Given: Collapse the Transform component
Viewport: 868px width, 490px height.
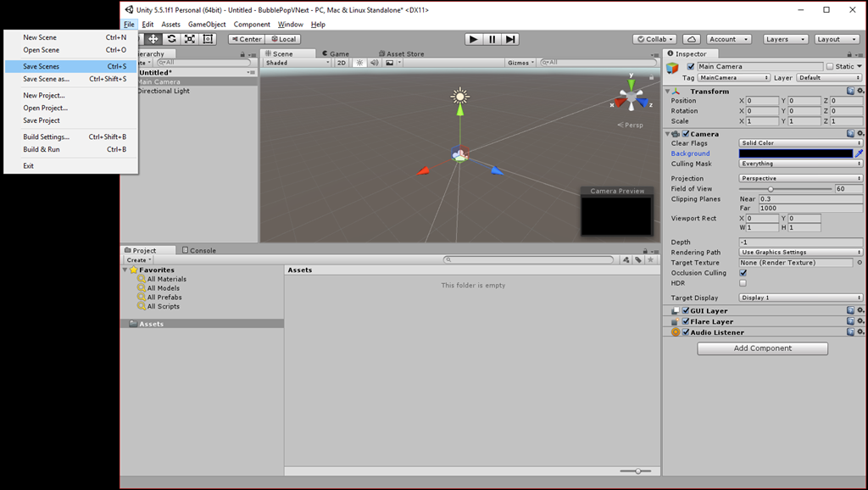Looking at the screenshot, I should pyautogui.click(x=668, y=91).
